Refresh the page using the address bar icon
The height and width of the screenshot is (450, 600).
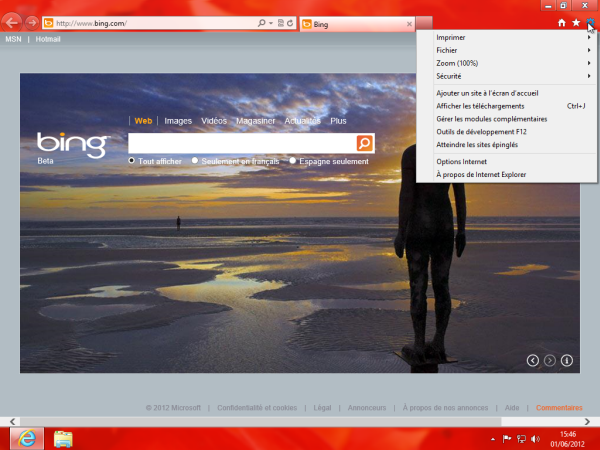[x=290, y=22]
